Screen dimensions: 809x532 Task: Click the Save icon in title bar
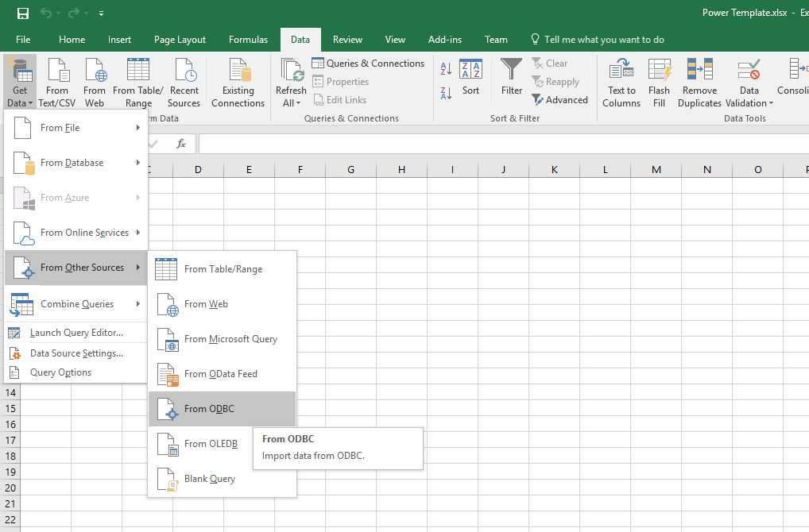pos(23,13)
